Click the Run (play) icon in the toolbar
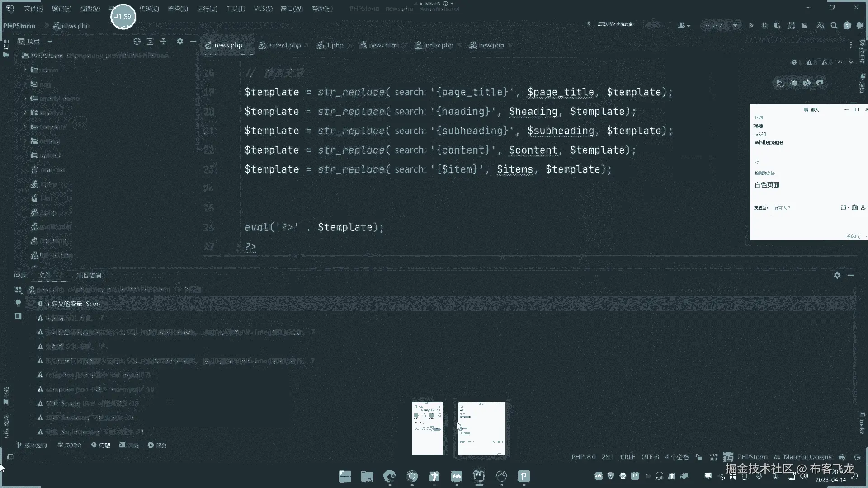Image resolution: width=868 pixels, height=488 pixels. [751, 26]
